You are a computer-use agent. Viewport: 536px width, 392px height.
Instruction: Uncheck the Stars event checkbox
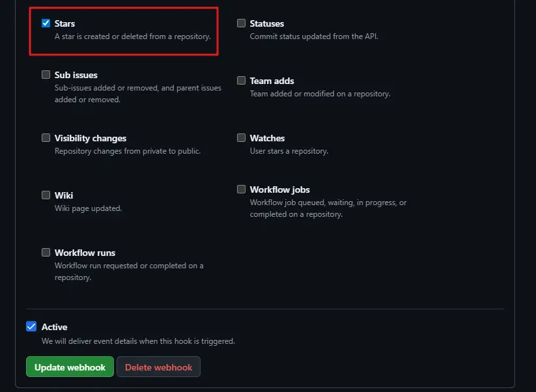[46, 23]
